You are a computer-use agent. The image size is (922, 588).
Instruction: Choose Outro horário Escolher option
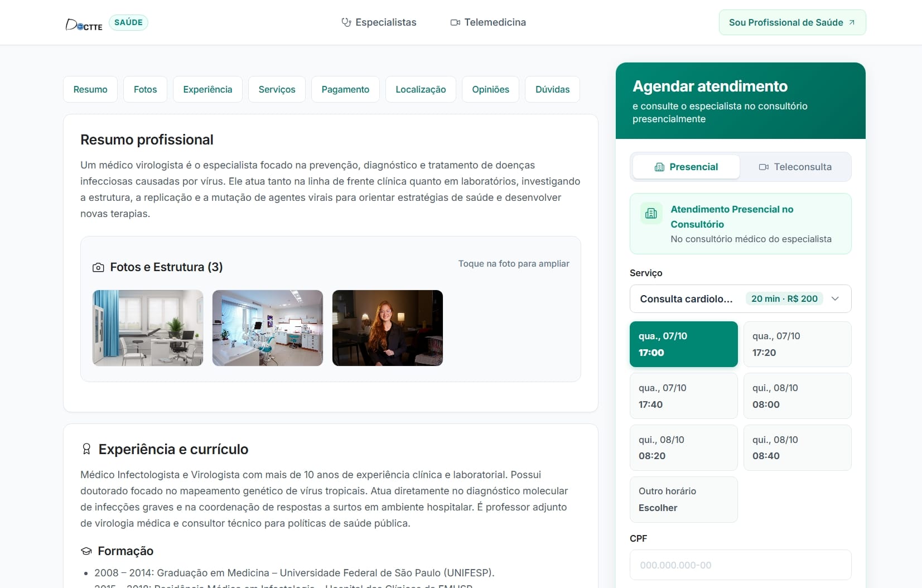click(x=683, y=499)
